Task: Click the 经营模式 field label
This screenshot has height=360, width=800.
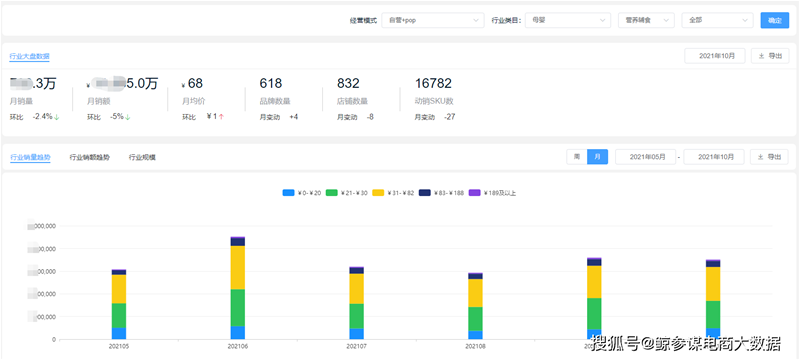Action: (363, 20)
